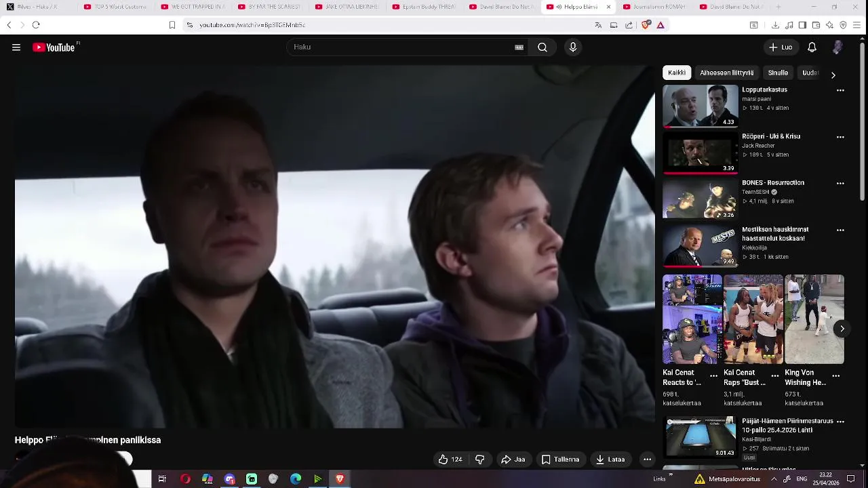Open the notifications bell
The height and width of the screenshot is (488, 868).
812,47
